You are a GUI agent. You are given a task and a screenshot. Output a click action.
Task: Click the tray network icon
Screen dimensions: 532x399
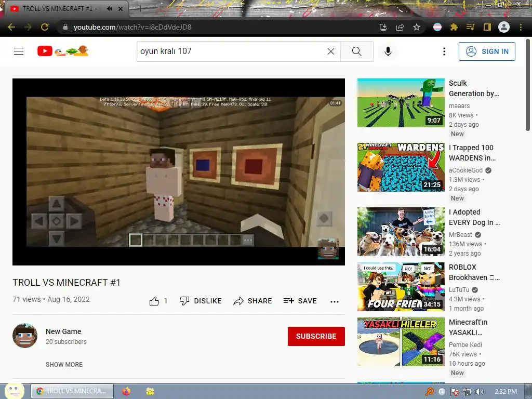coord(467,392)
